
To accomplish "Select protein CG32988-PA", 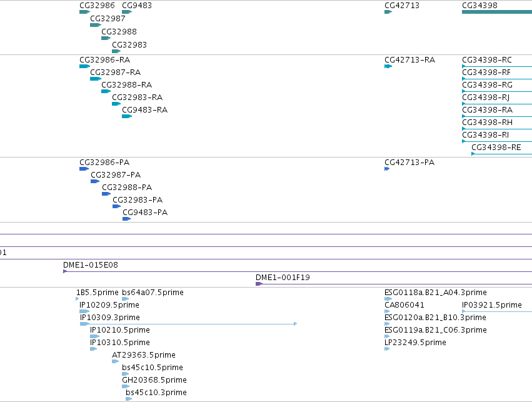I will (x=106, y=194).
